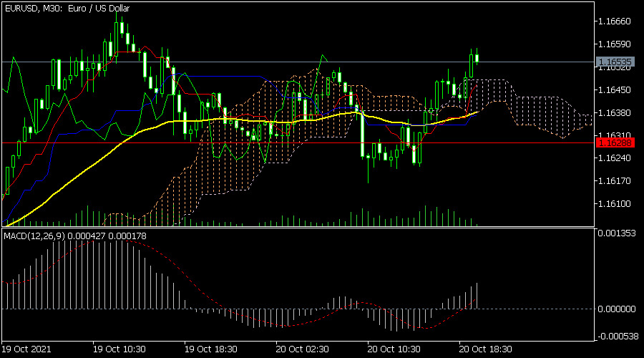This screenshot has height=358, width=644.
Task: Click the MACD scale value -0.000538
Action: point(617,337)
